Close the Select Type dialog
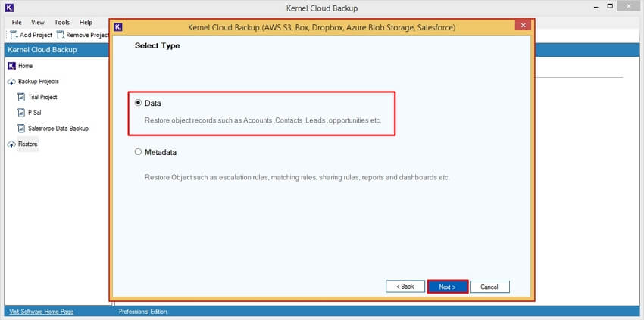The width and height of the screenshot is (644, 320). click(524, 26)
